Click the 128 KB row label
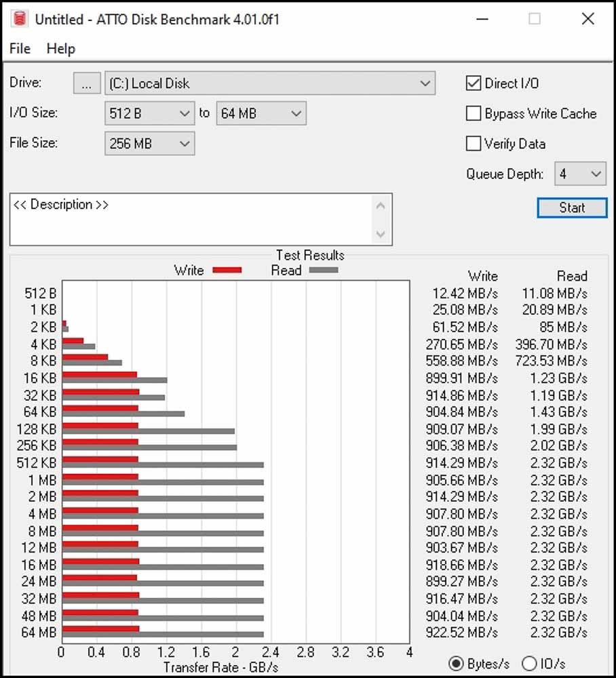The height and width of the screenshot is (678, 616). point(37,429)
